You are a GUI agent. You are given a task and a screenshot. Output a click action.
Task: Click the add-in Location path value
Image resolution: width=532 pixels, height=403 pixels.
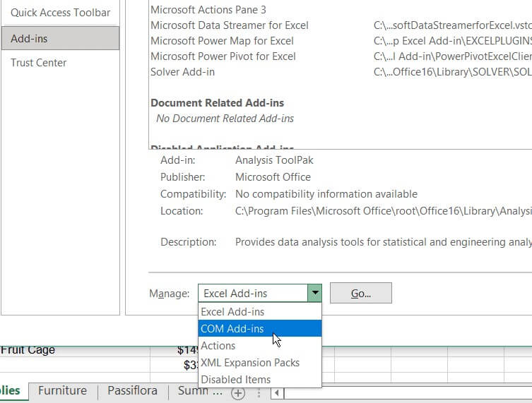point(384,211)
